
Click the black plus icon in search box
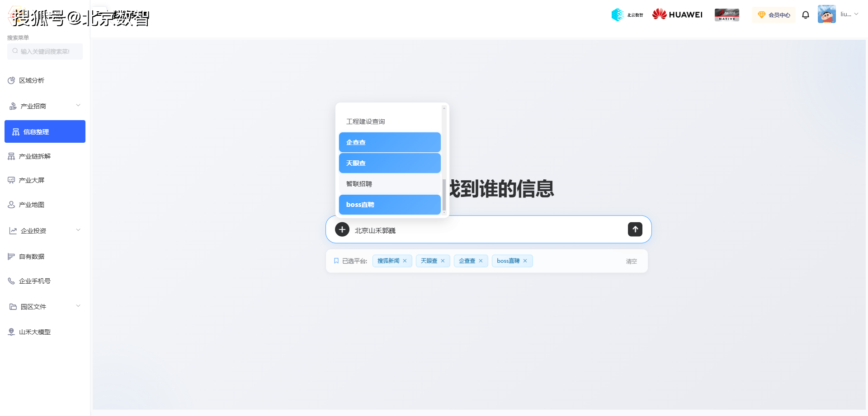point(342,229)
